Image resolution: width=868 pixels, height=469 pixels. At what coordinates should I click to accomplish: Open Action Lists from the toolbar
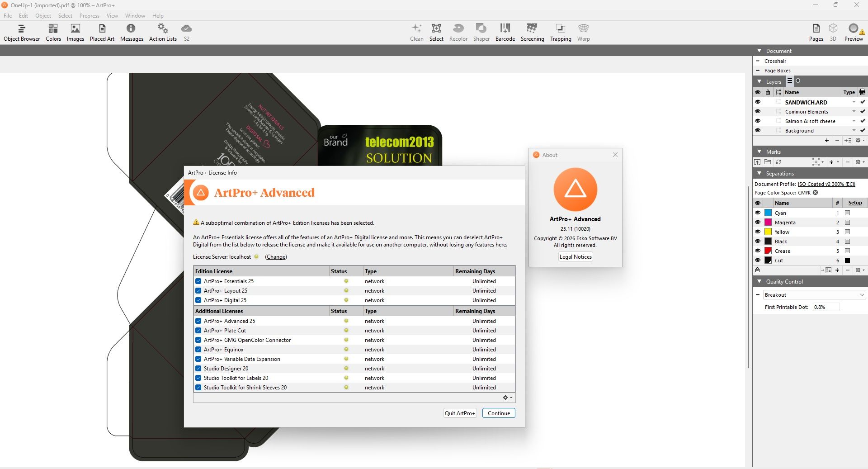point(163,33)
